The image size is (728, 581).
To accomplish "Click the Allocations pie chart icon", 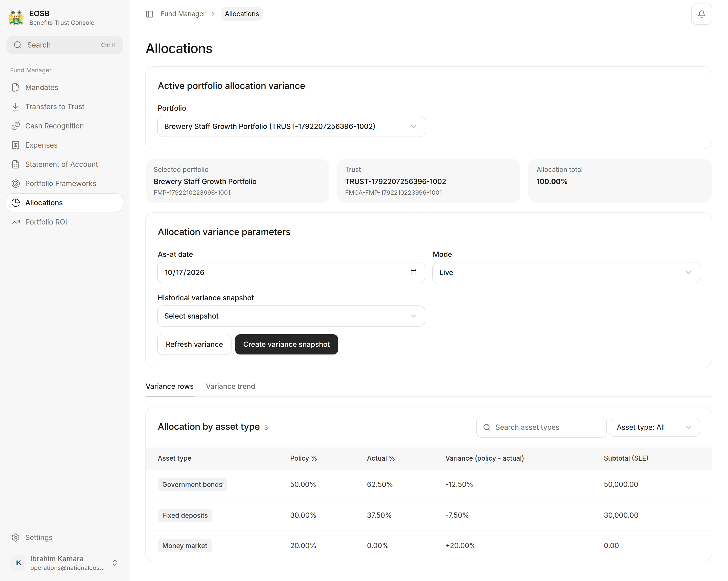I will [15, 203].
